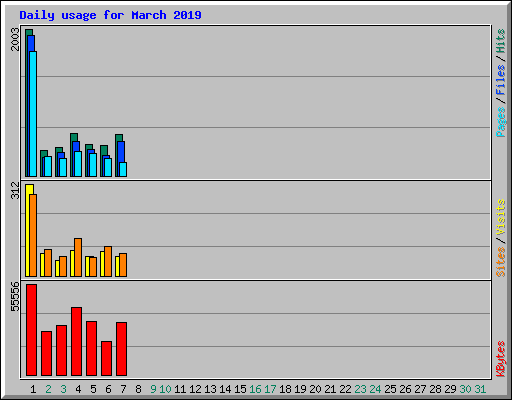Click day 23 on the x-axis
The image size is (512, 400).
coord(360,389)
